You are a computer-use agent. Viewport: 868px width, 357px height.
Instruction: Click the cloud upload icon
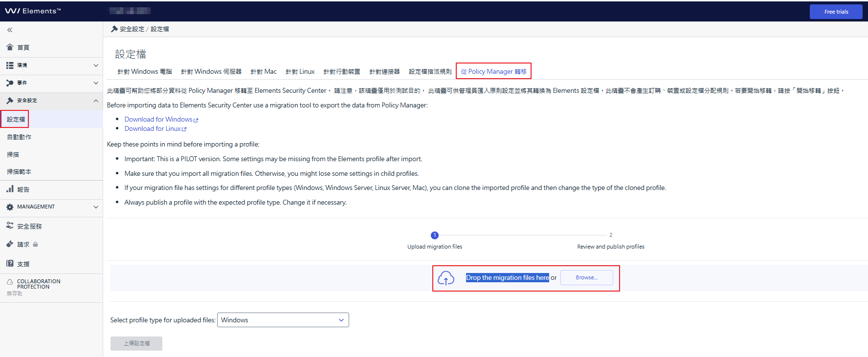(x=446, y=278)
